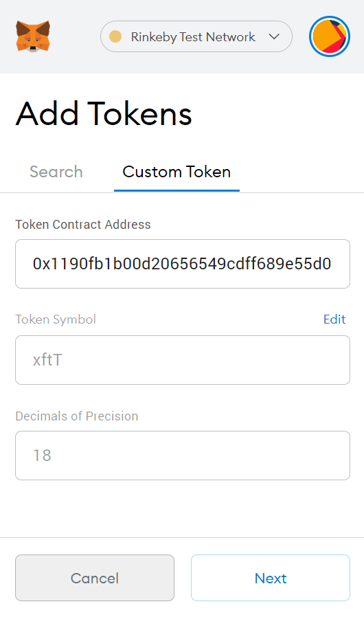Click the Decimals of Precision field showing 18
The height and width of the screenshot is (617, 364).
(183, 456)
